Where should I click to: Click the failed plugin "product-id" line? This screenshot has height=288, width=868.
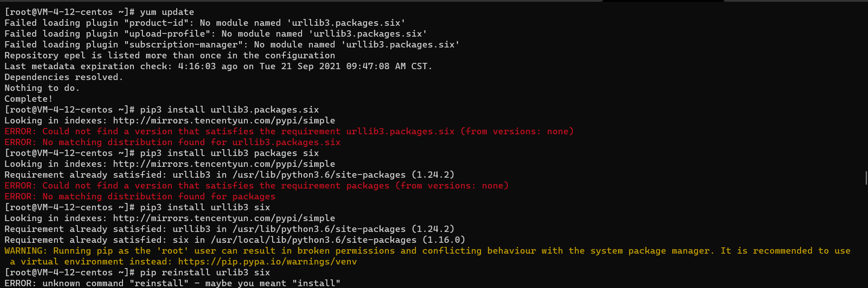tap(205, 23)
